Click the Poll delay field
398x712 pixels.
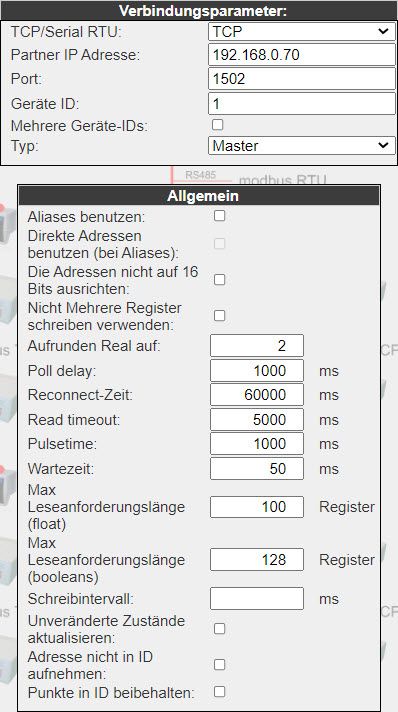coord(257,371)
